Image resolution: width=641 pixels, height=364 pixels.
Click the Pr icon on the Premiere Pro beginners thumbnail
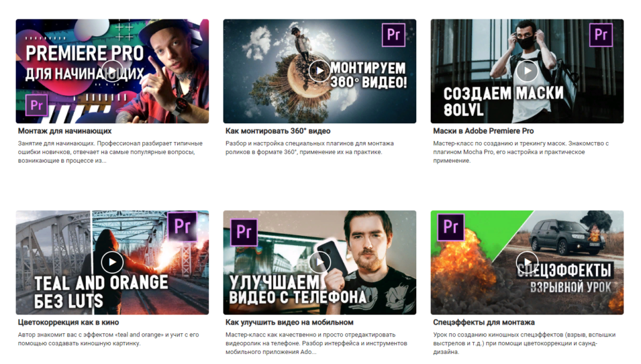click(37, 105)
